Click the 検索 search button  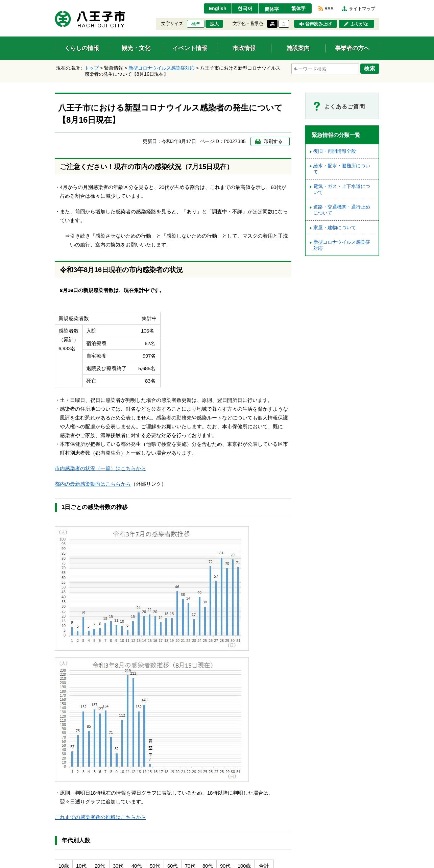tap(369, 69)
